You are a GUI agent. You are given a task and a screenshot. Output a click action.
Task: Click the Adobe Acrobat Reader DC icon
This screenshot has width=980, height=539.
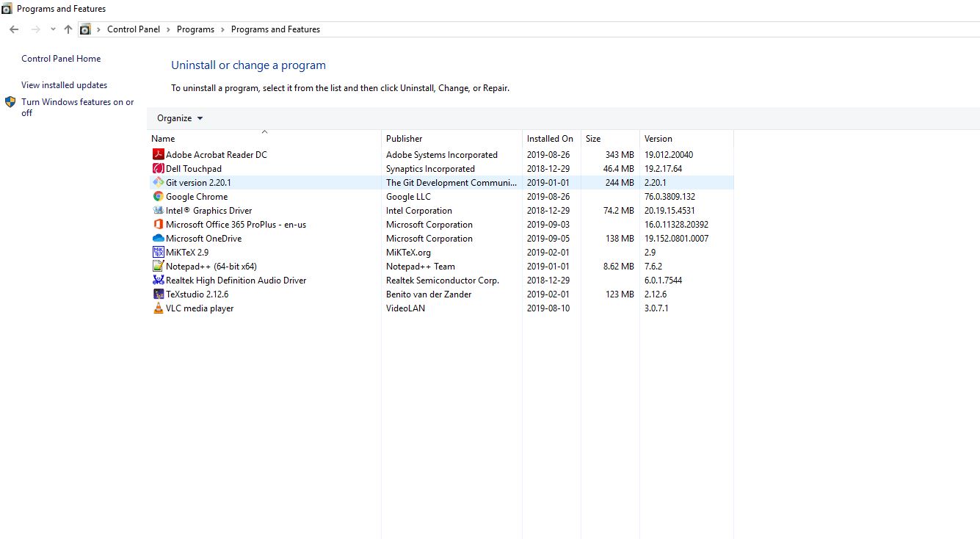(x=158, y=154)
